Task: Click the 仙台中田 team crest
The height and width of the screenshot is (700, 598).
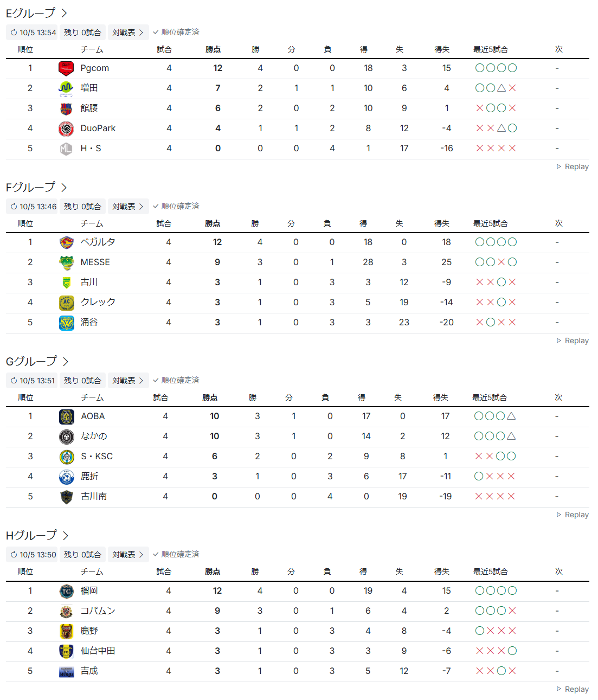Action: [66, 651]
